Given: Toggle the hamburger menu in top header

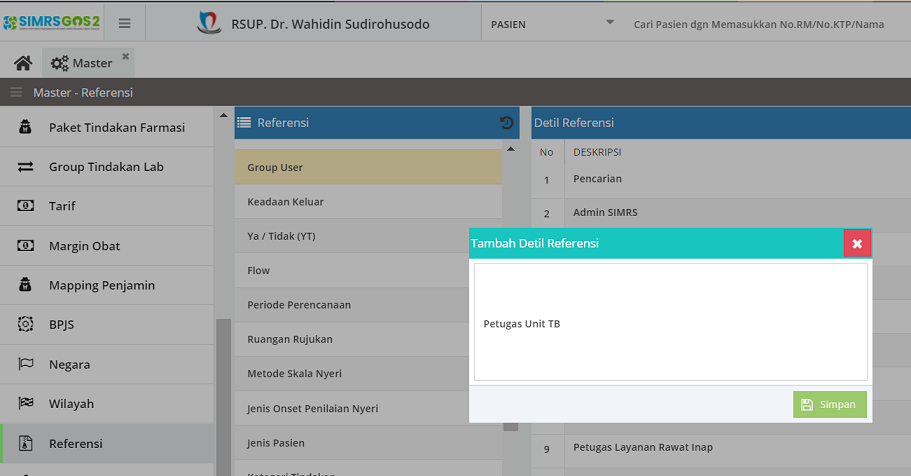Looking at the screenshot, I should coord(124,23).
